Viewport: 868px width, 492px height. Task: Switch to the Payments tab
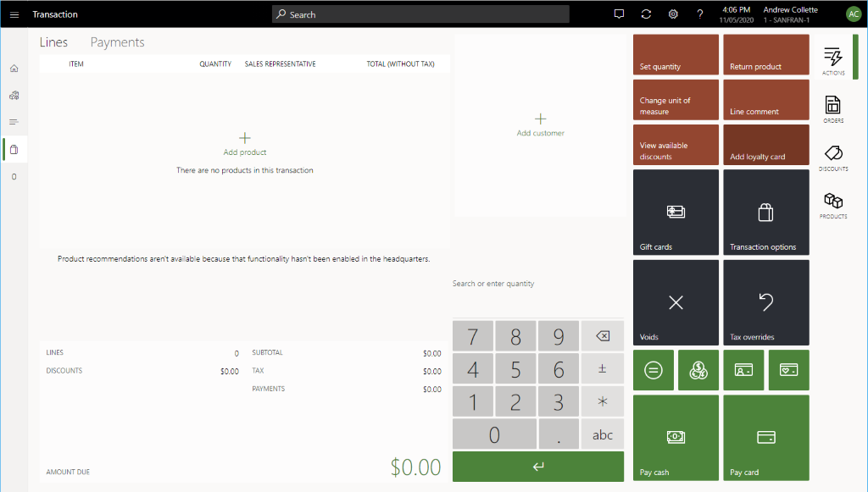(x=117, y=42)
